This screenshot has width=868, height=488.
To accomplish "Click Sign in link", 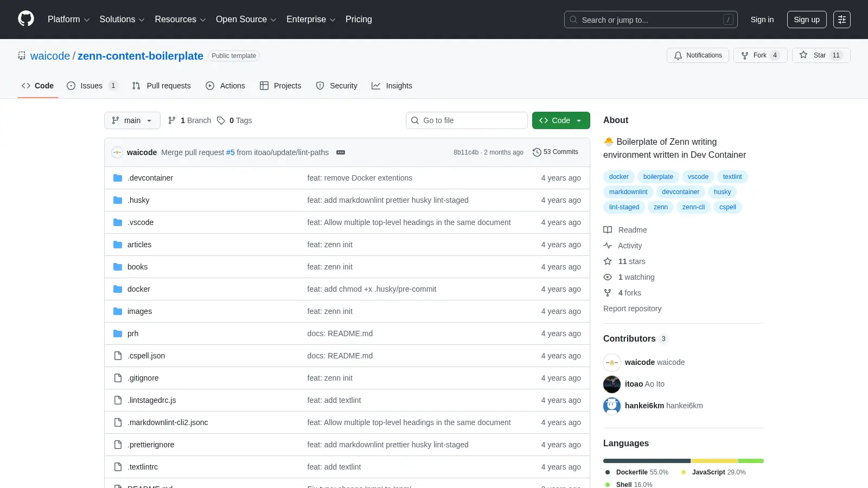I will click(x=762, y=20).
